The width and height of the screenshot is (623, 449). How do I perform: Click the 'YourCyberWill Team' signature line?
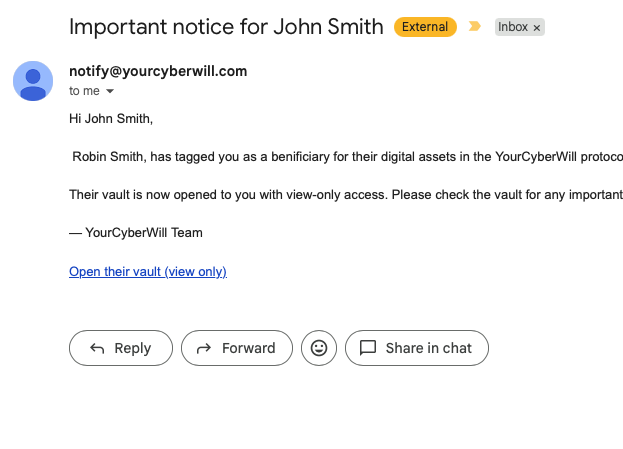136,232
